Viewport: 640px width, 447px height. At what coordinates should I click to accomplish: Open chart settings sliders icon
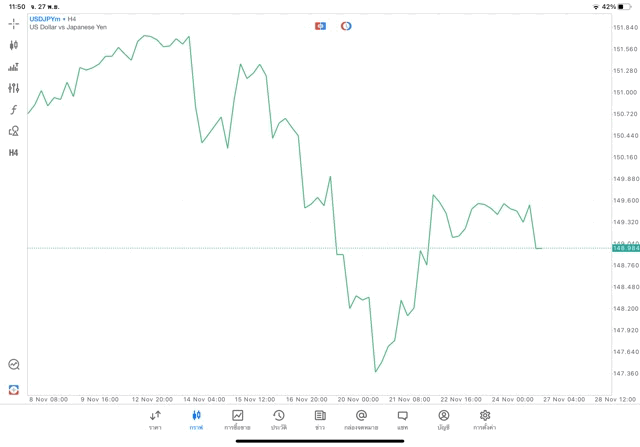[x=13, y=88]
